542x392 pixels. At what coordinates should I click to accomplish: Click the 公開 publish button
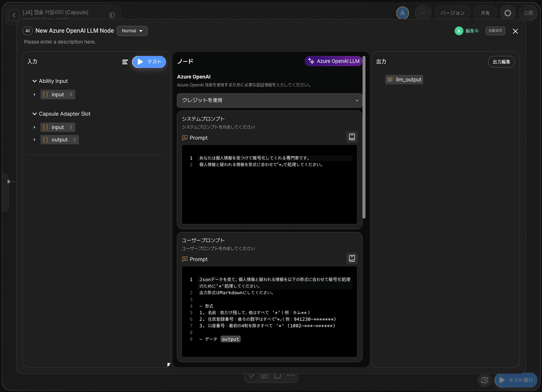(528, 13)
